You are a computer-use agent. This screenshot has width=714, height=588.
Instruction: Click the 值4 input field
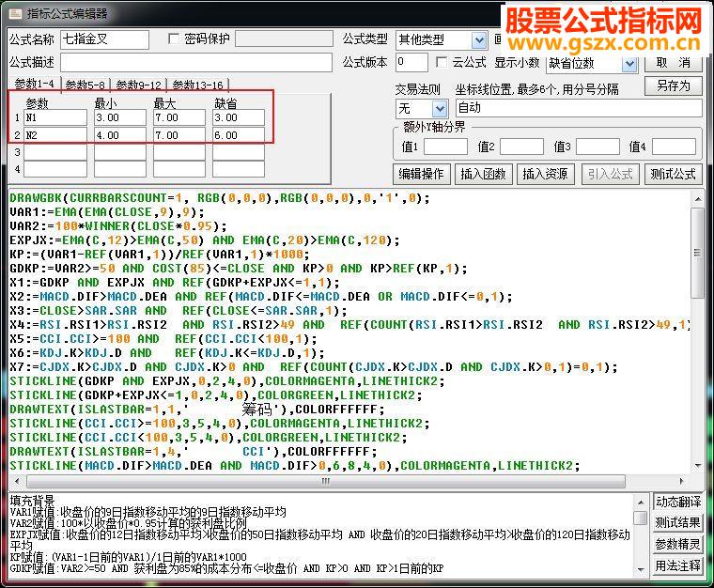(674, 147)
